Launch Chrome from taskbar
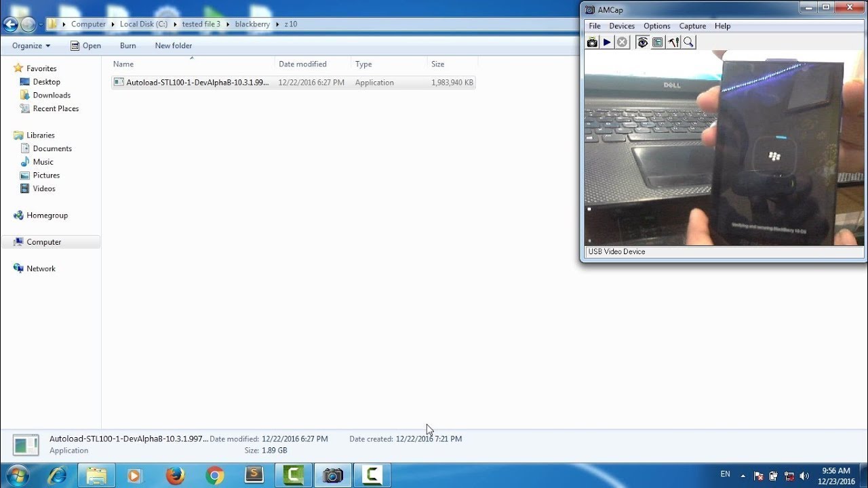This screenshot has width=868, height=488. (215, 476)
